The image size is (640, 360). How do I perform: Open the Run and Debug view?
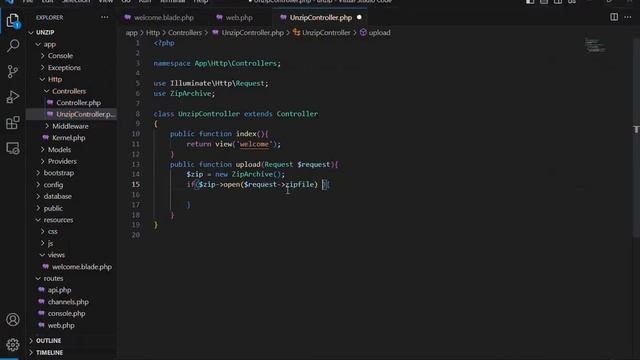(13, 97)
